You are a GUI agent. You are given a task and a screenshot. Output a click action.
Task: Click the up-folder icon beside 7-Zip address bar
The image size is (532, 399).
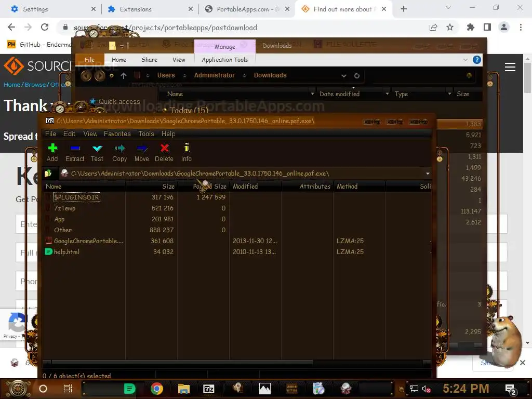(48, 174)
